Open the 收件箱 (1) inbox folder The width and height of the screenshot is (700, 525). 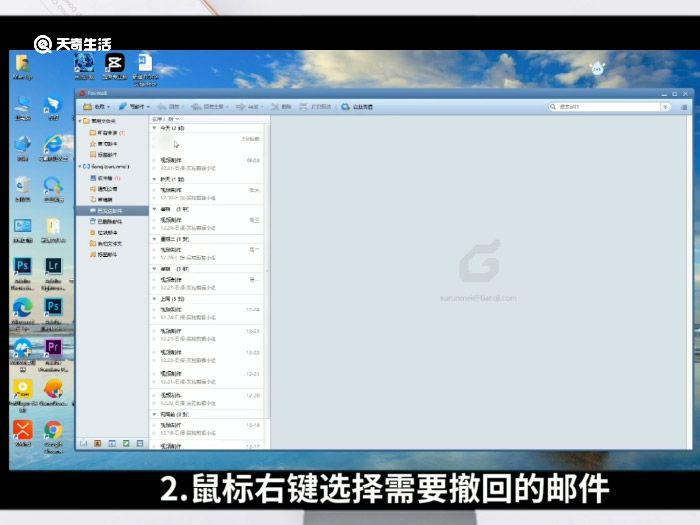point(105,178)
